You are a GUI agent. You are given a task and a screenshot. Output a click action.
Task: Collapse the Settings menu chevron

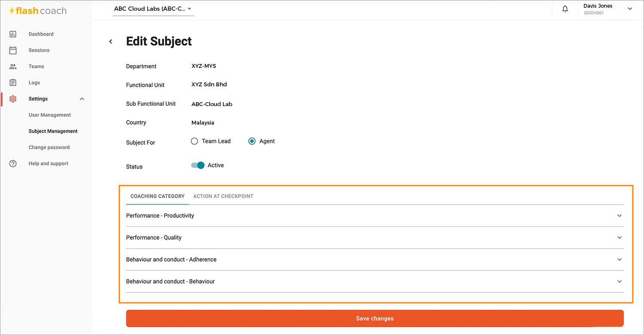[82, 99]
